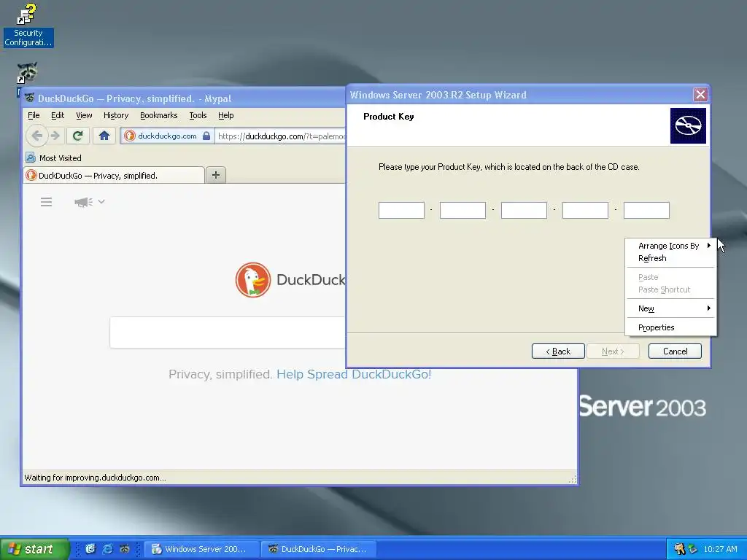
Task: Click the padlock site security icon
Action: [206, 136]
